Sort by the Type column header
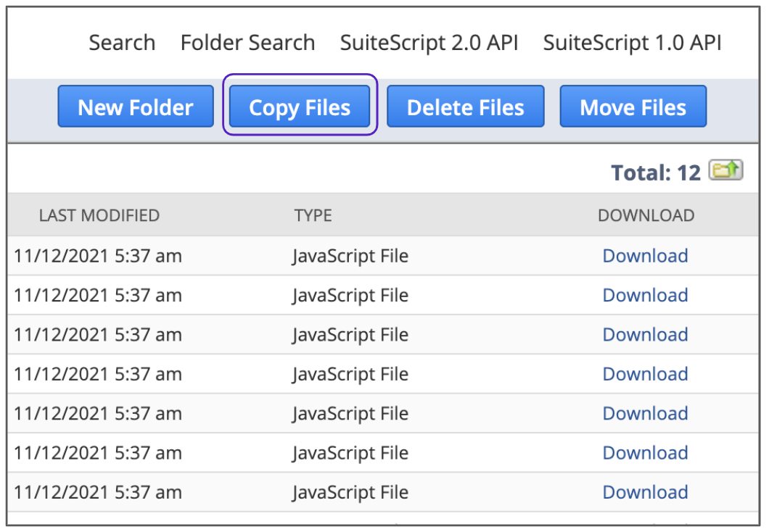Screen dimensions: 769x532 click(313, 215)
